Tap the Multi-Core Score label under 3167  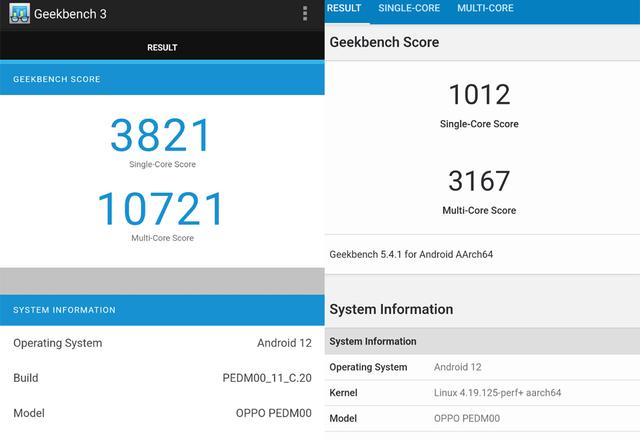479,210
